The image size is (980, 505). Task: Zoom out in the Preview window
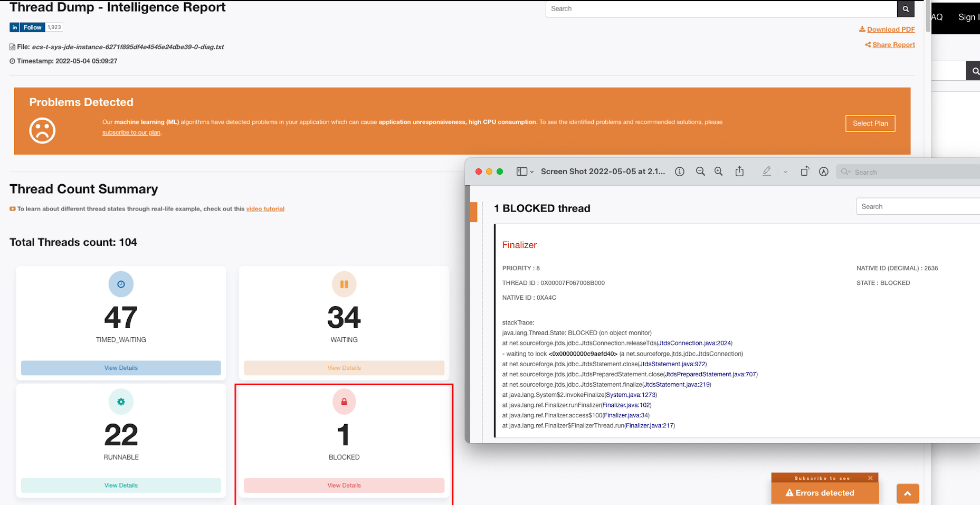(700, 171)
